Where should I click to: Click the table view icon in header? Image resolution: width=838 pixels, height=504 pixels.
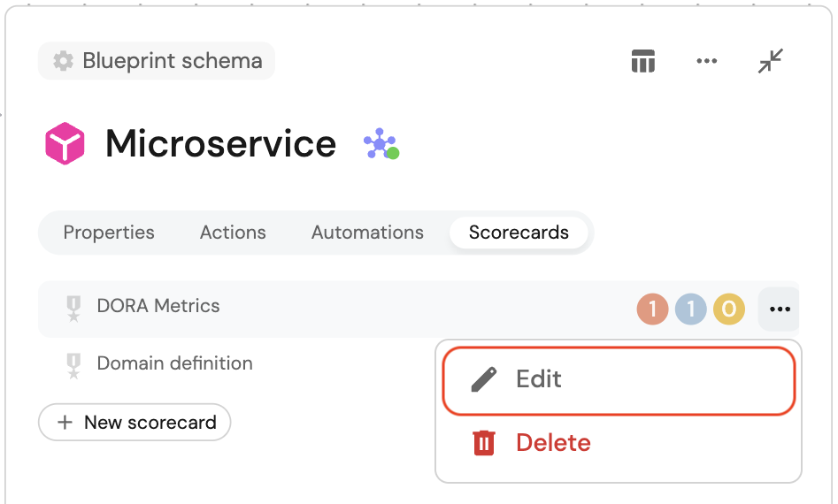642,61
